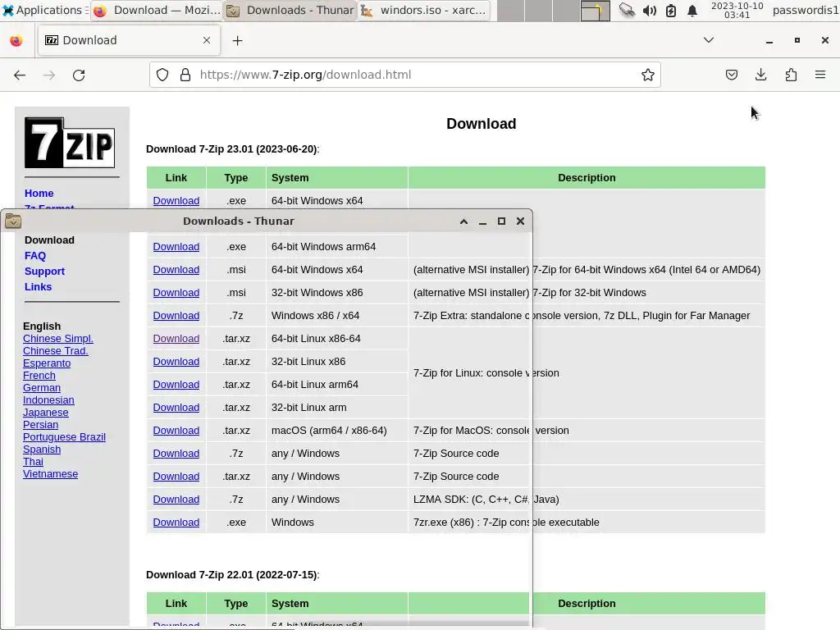Roll up the Thunar window with the arrow
The height and width of the screenshot is (630, 840).
coord(464,221)
